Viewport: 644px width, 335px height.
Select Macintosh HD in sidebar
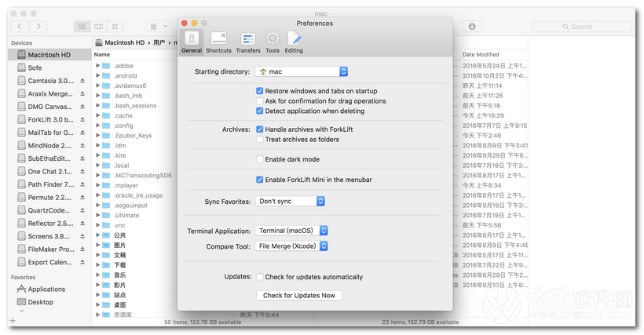pyautogui.click(x=49, y=55)
